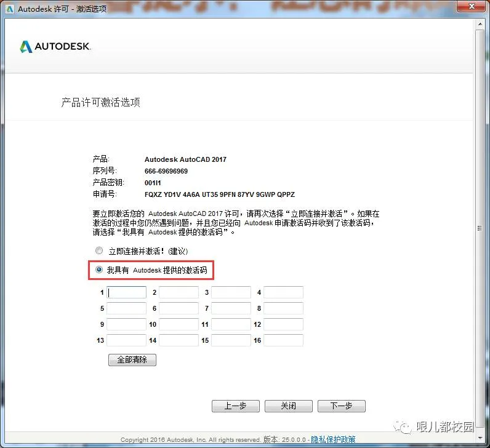Focus activation code field 6

(x=179, y=308)
